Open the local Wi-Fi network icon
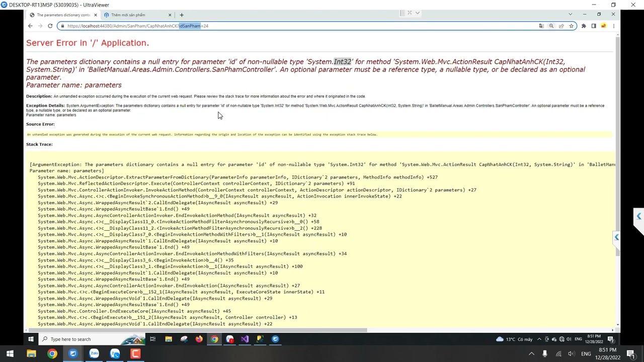The image size is (644, 362). click(558, 354)
